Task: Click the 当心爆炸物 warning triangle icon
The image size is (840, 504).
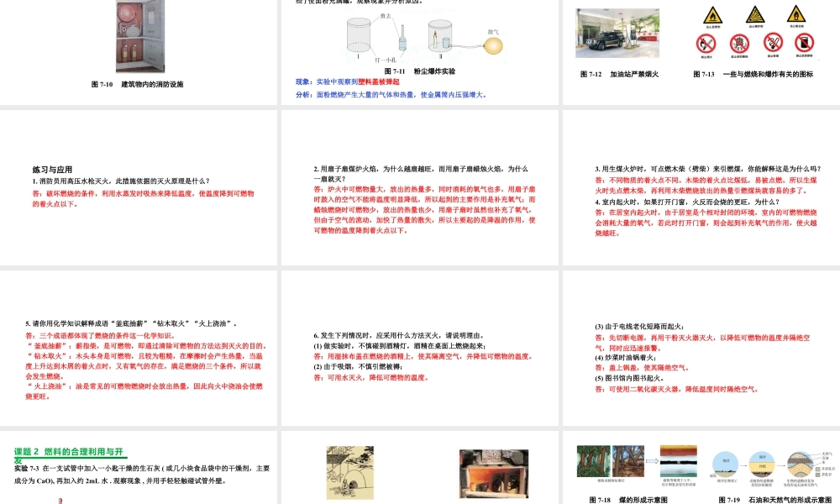Action: (x=754, y=16)
